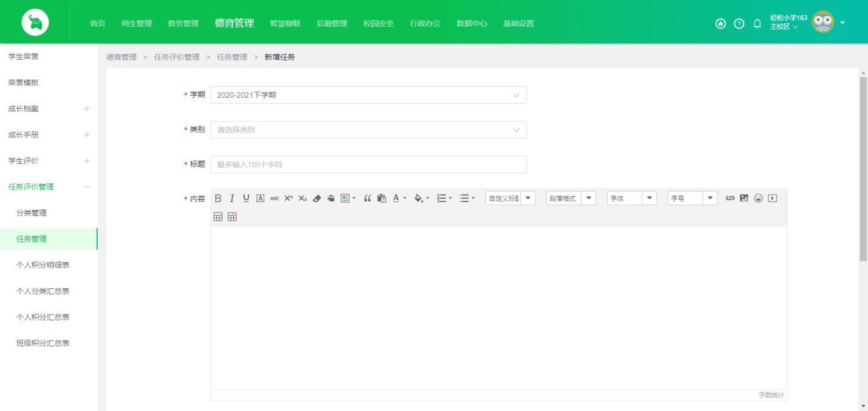
Task: Insert unordered bullet list
Action: (464, 198)
